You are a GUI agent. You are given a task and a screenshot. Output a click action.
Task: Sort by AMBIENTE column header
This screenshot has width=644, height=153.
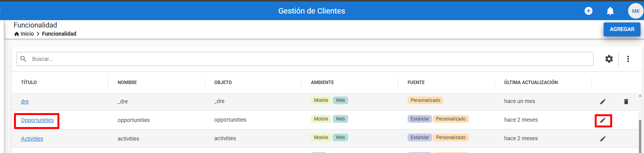pyautogui.click(x=322, y=83)
